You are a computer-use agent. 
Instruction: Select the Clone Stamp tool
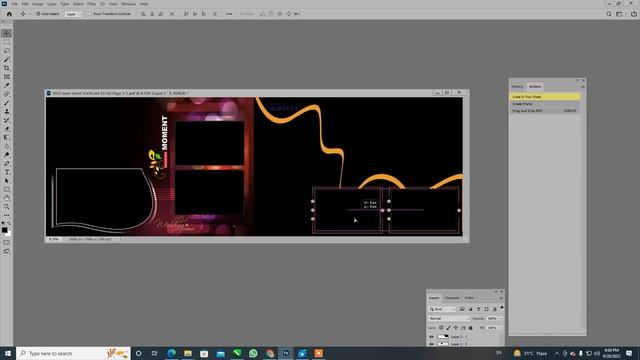(x=7, y=111)
